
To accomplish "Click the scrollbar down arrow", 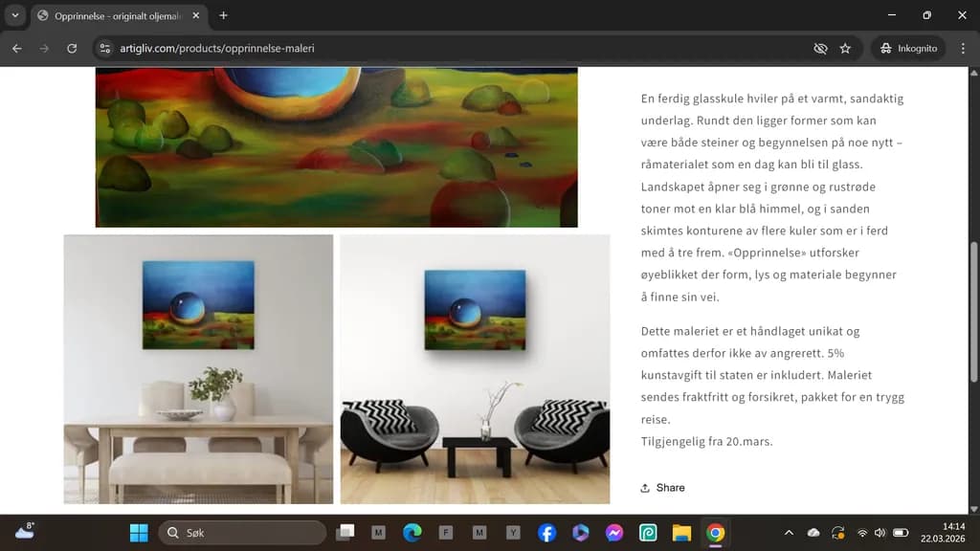I will pos(973,509).
